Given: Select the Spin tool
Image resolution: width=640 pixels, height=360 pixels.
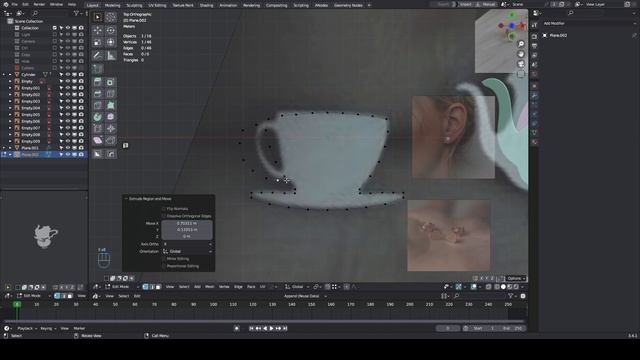Looking at the screenshot, I should tap(98, 117).
